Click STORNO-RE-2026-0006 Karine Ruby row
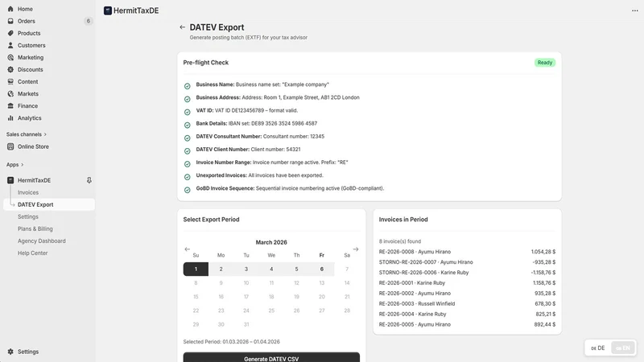Viewport: 644px width, 362px height. (x=467, y=273)
